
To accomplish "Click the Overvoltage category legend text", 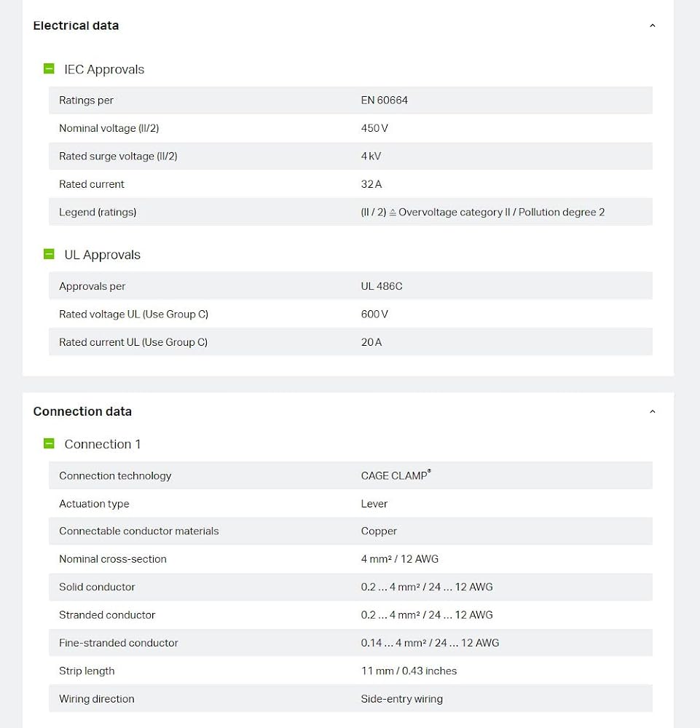I will click(x=483, y=212).
